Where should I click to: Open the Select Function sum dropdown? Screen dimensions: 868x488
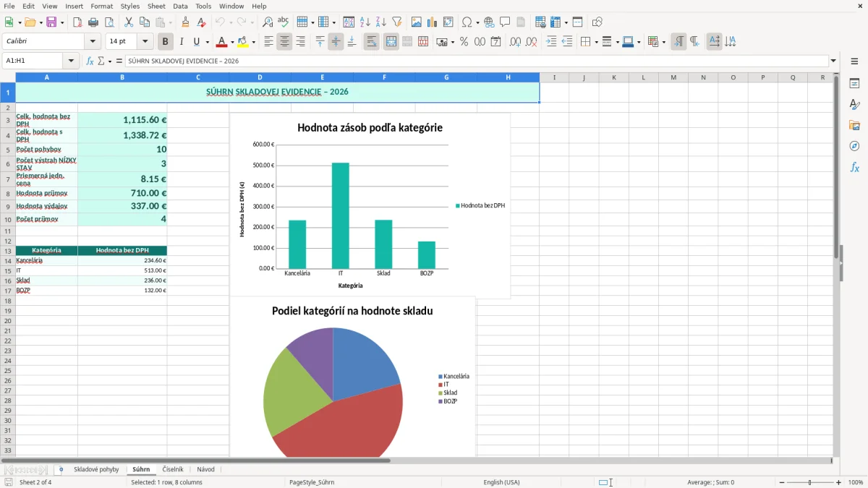[110, 61]
